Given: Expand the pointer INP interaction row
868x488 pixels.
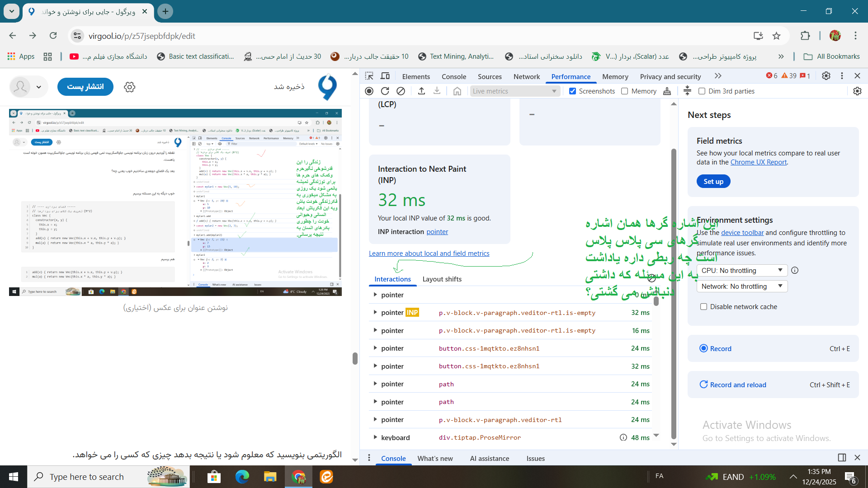Looking at the screenshot, I should pyautogui.click(x=375, y=312).
